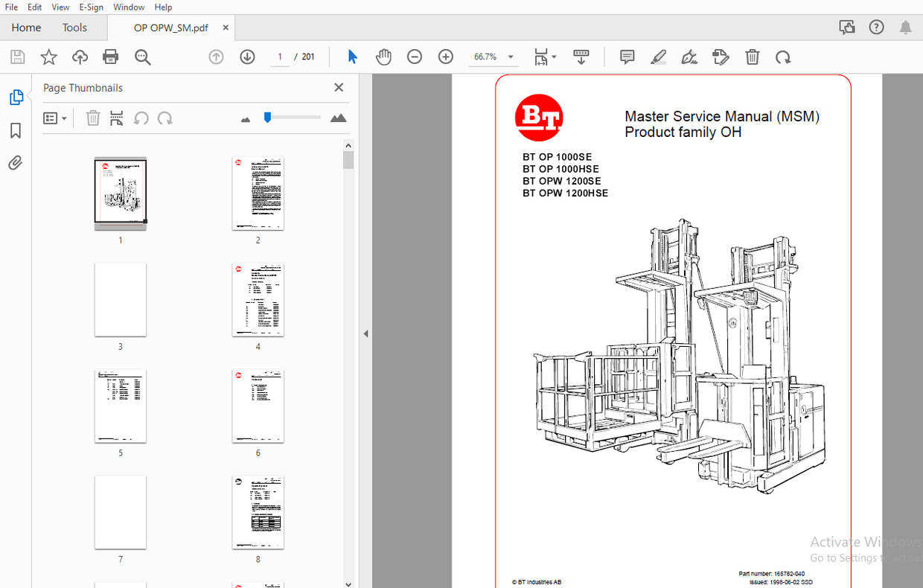The height and width of the screenshot is (588, 923).
Task: Select the Highlight text tool
Action: [x=658, y=57]
